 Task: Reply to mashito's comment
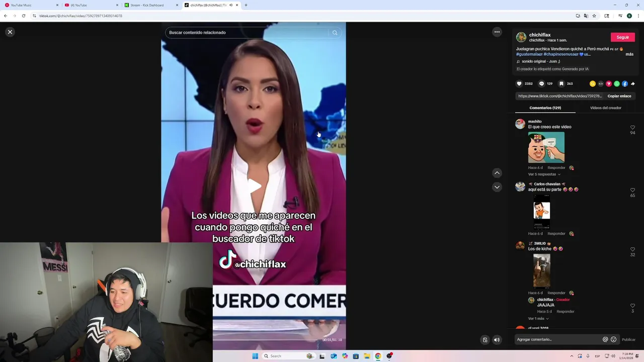click(556, 168)
